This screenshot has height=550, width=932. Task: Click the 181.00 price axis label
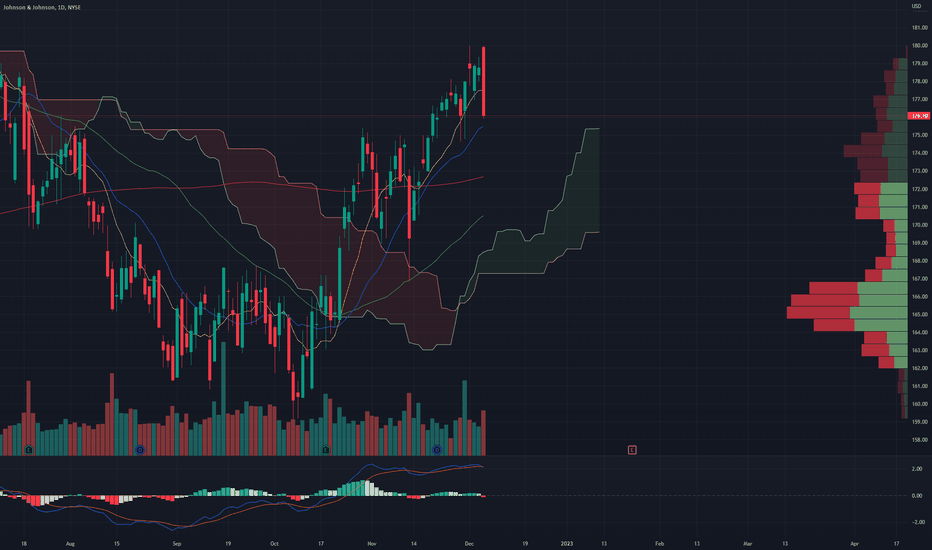(920, 27)
